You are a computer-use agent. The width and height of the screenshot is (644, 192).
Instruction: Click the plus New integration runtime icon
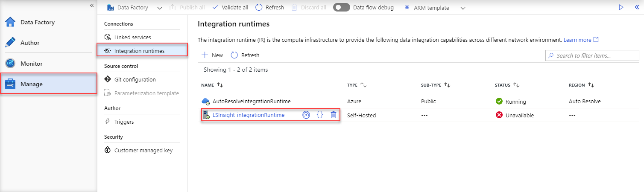click(205, 55)
